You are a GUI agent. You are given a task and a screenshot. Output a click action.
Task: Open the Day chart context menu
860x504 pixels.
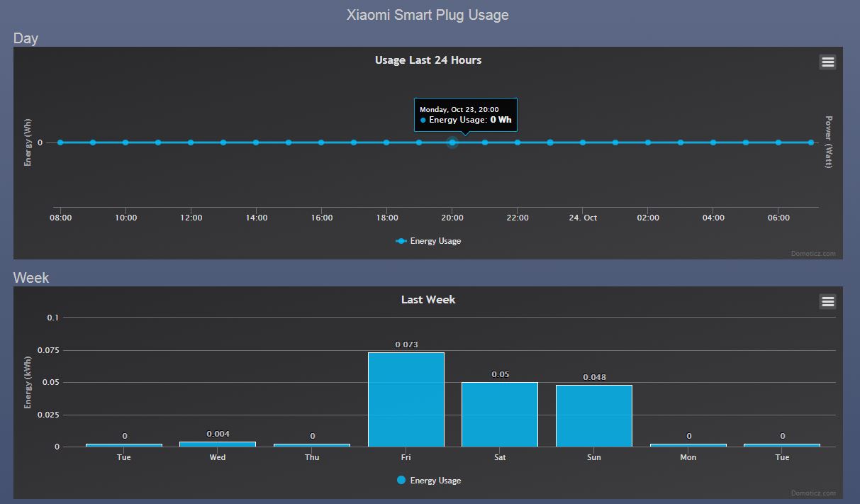(x=827, y=62)
